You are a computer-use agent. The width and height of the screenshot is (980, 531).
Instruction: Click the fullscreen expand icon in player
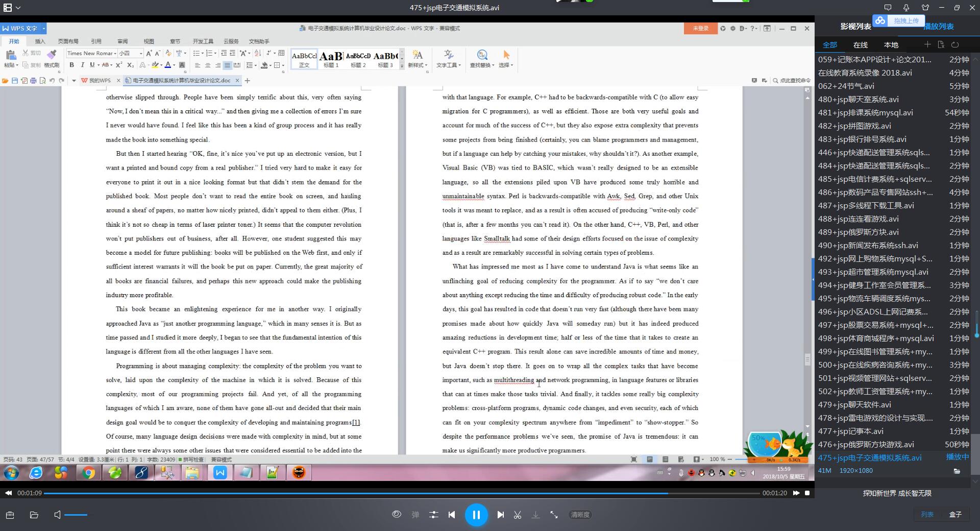tap(554, 515)
